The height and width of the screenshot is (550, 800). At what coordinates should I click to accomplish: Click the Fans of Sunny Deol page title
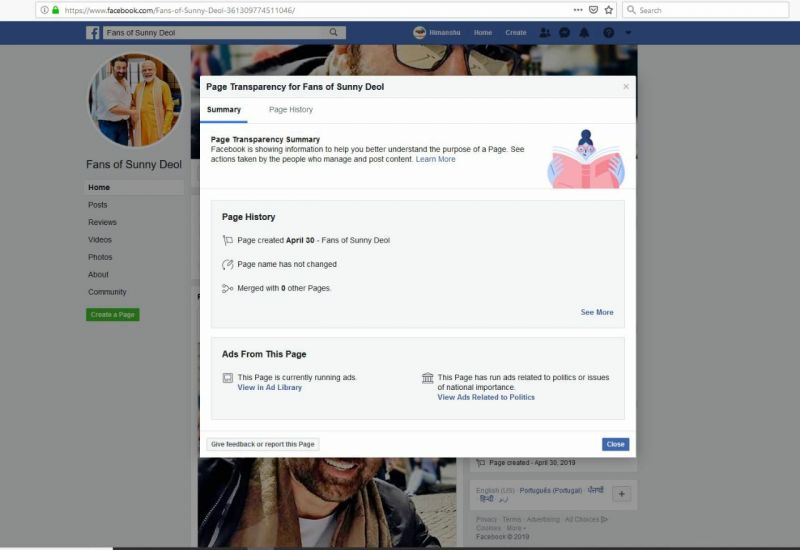click(134, 164)
